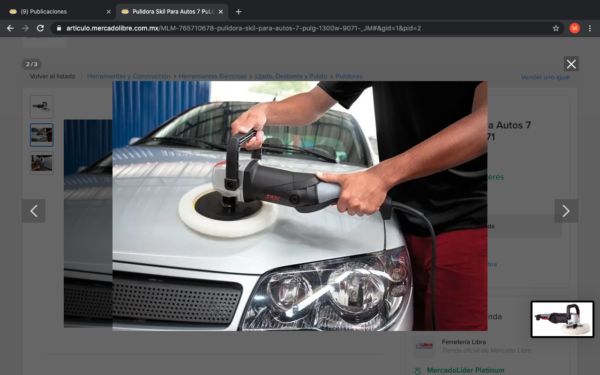The height and width of the screenshot is (375, 600).
Task: Open the Chrome profile avatar M
Action: 574,28
